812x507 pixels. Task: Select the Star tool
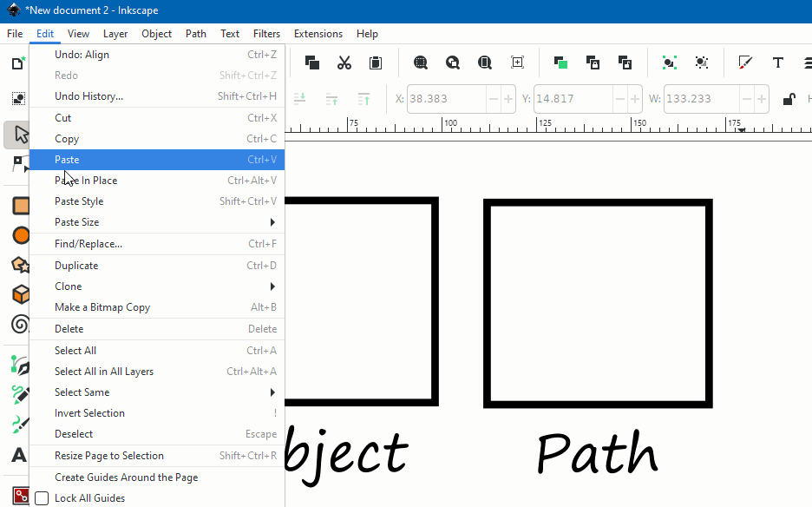click(19, 265)
